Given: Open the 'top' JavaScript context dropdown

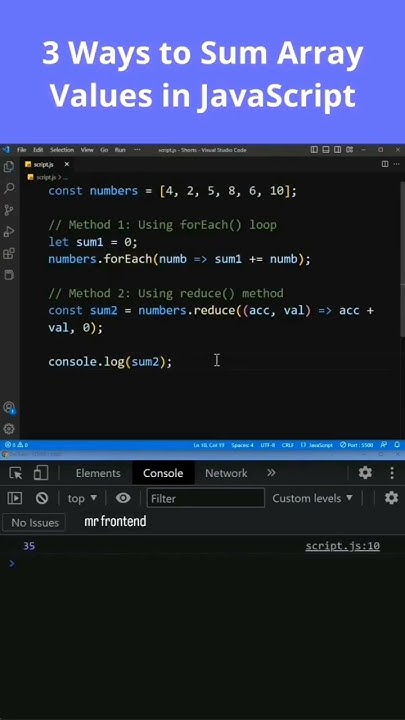Looking at the screenshot, I should pyautogui.click(x=83, y=498).
